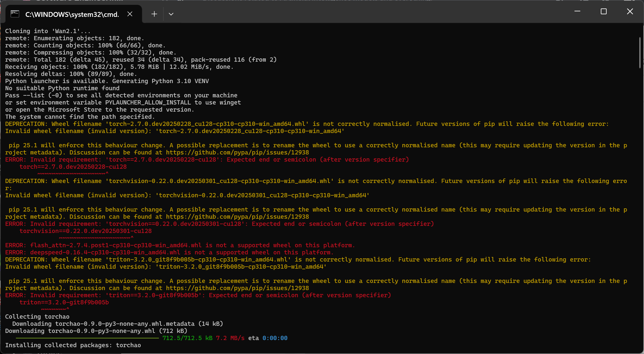The image size is (644, 354).
Task: Click the "Installing collected packages: torchao" line
Action: pos(73,345)
